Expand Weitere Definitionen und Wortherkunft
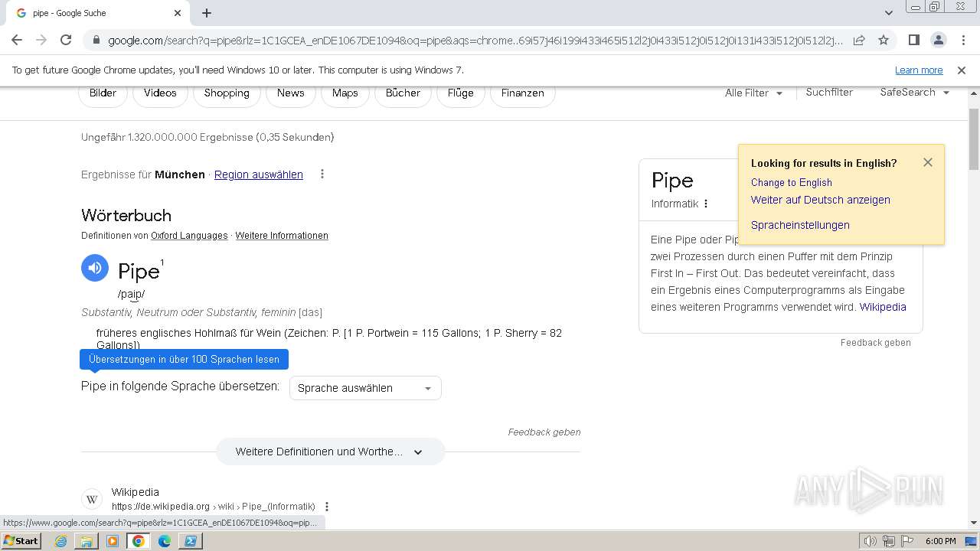 tap(330, 452)
